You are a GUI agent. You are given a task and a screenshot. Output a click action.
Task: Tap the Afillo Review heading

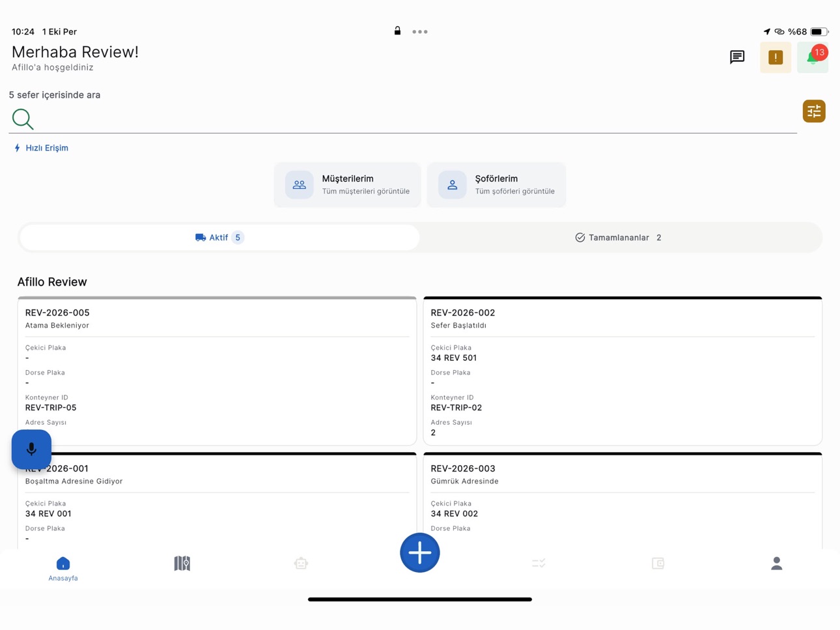52,282
